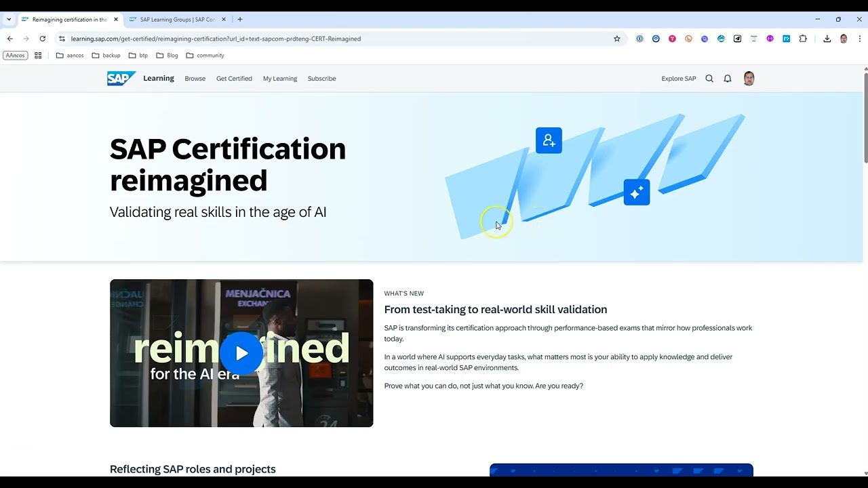
Task: Click the scrollbar down arrow
Action: point(865,473)
